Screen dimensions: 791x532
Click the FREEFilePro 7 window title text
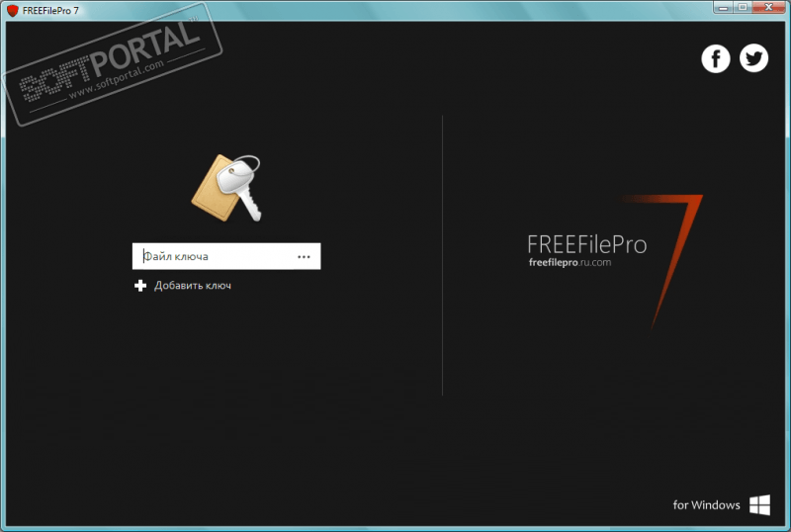tap(51, 11)
